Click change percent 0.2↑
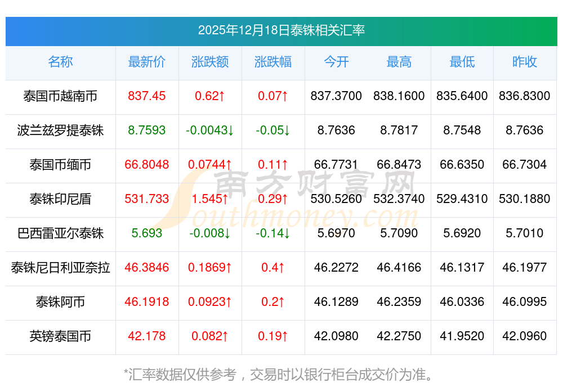 (273, 301)
